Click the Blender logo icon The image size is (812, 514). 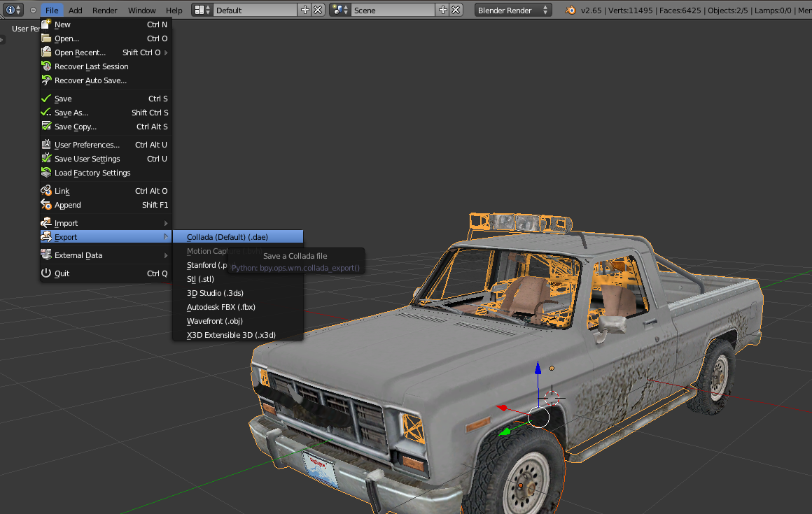pyautogui.click(x=571, y=10)
